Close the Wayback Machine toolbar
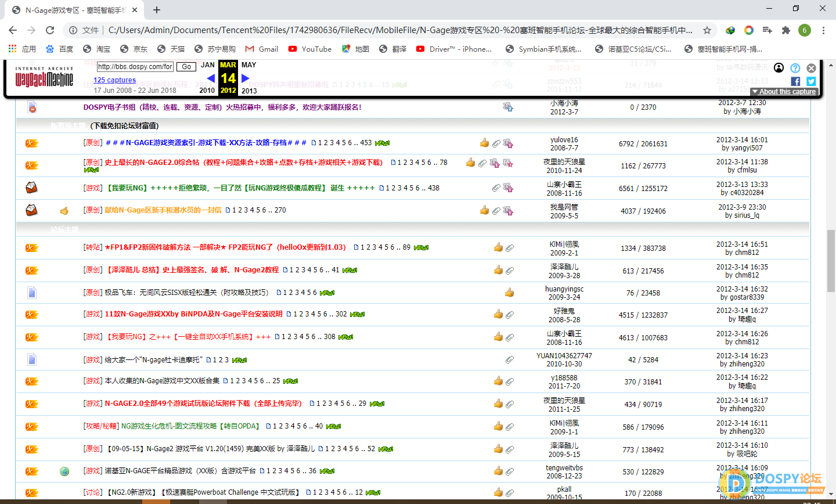 (x=811, y=68)
